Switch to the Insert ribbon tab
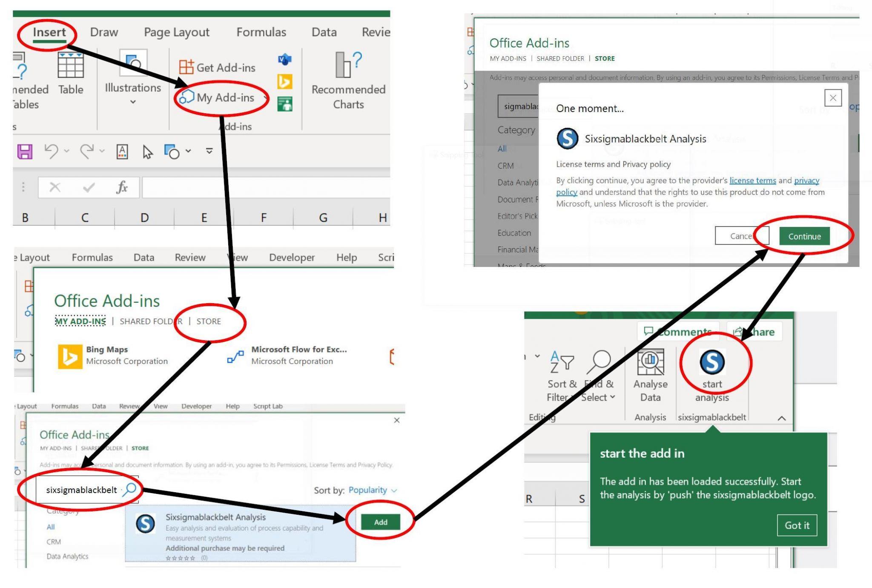The width and height of the screenshot is (872, 588). coord(48,32)
